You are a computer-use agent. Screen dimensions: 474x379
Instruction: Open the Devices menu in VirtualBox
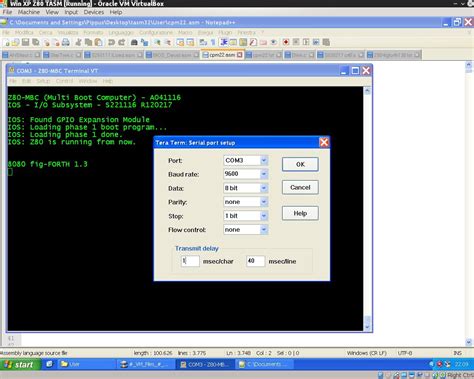click(93, 12)
